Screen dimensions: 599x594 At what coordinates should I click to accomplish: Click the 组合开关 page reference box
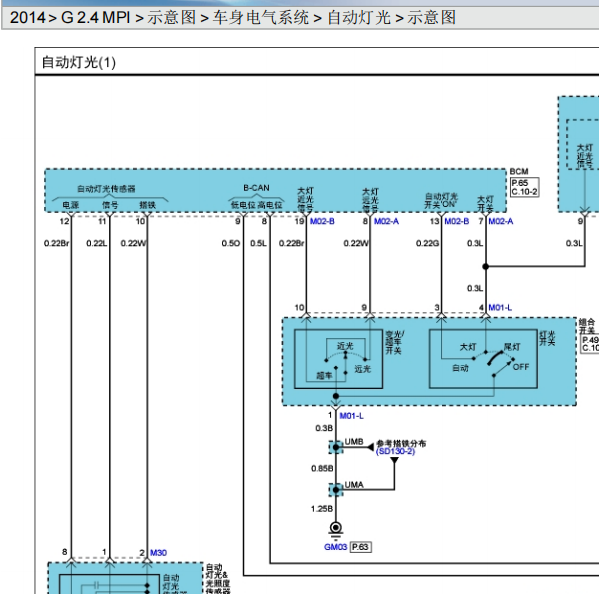[589, 344]
